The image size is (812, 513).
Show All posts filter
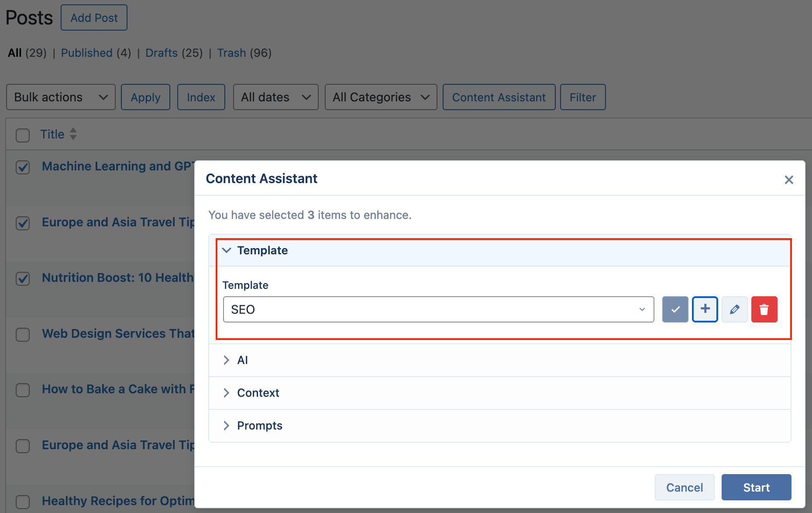point(14,53)
